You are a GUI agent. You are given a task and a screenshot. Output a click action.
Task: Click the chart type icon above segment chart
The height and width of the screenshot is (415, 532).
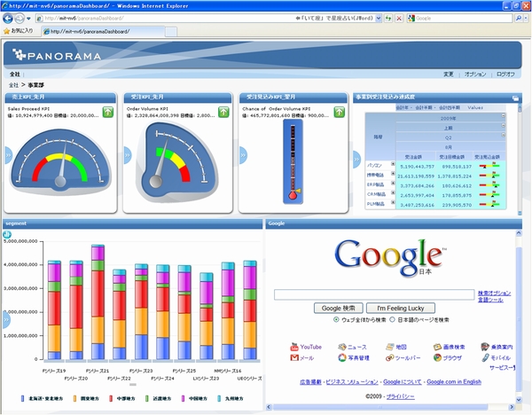tap(7, 234)
